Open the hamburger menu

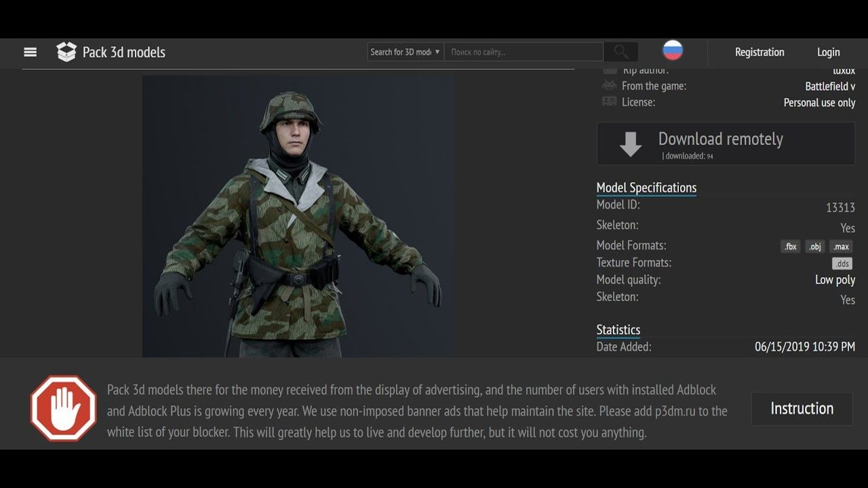pyautogui.click(x=30, y=52)
